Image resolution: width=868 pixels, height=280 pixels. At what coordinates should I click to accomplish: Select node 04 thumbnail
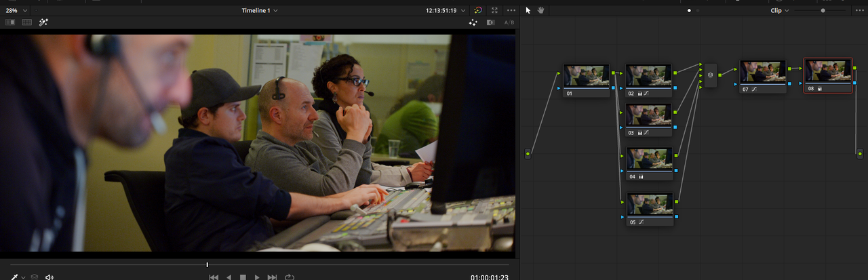[648, 159]
